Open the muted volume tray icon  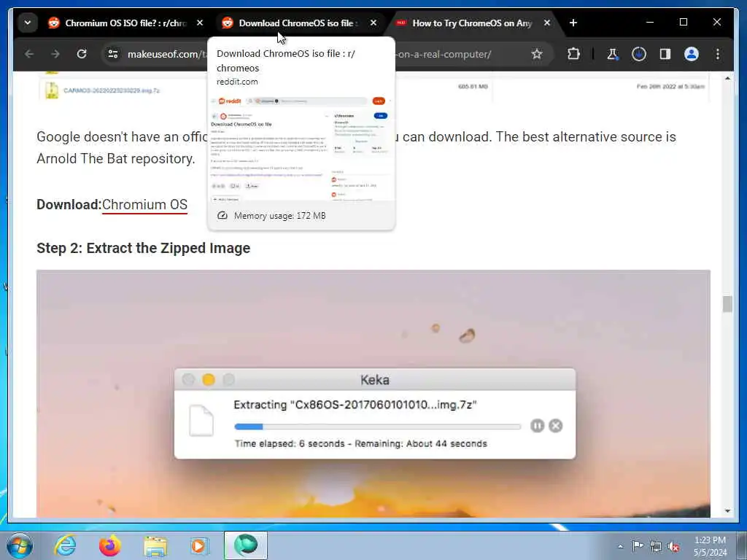[x=673, y=547]
